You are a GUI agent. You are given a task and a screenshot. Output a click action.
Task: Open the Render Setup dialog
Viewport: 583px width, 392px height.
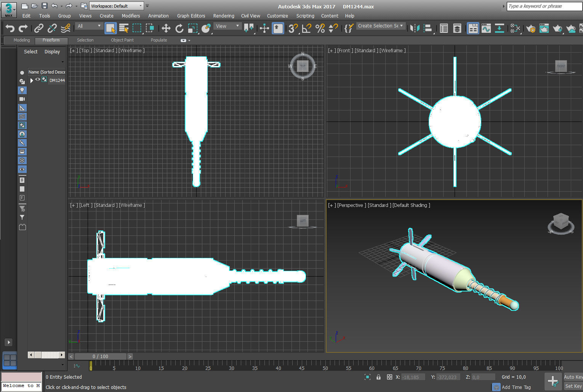click(531, 28)
